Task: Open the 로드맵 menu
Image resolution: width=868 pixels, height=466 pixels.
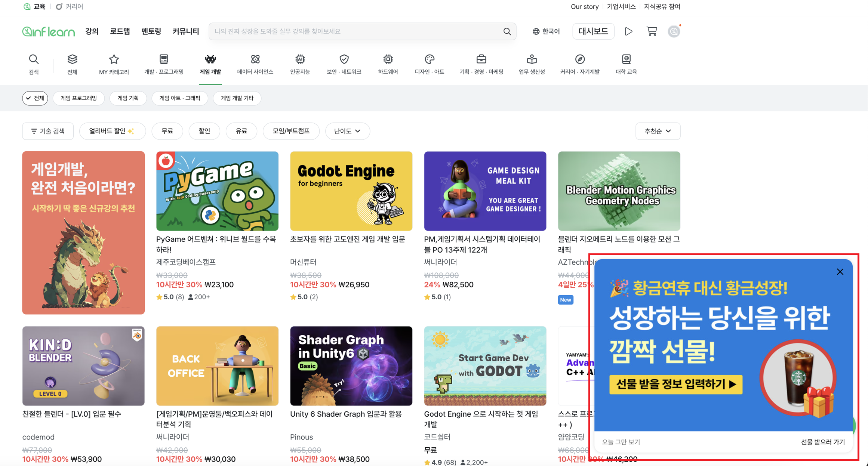Action: 120,31
